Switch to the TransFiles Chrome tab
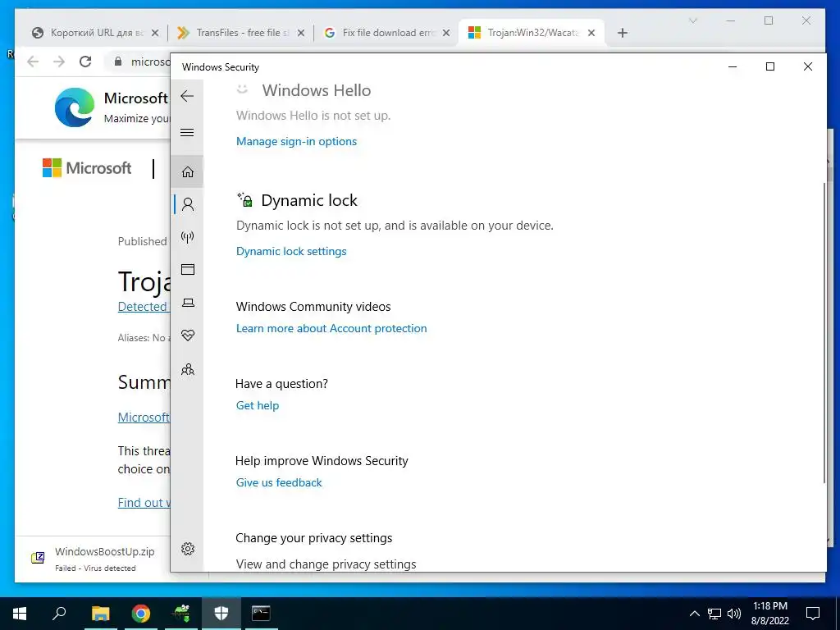This screenshot has width=840, height=630. coord(241,33)
